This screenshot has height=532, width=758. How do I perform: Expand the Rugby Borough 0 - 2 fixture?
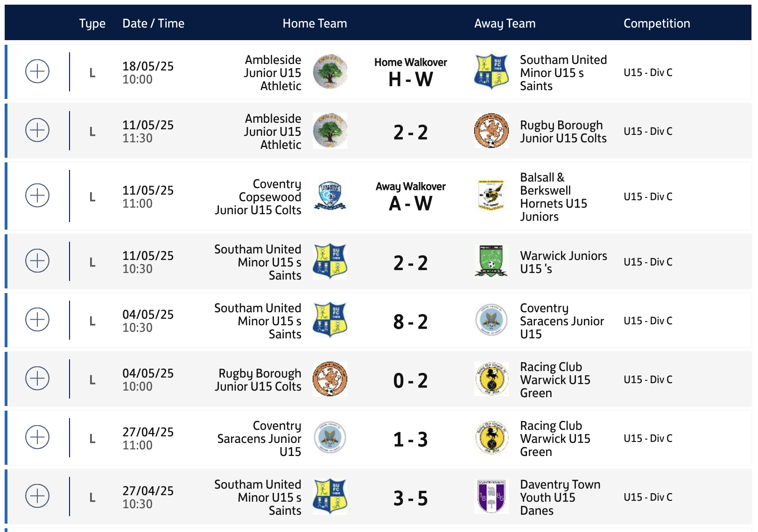coord(37,378)
